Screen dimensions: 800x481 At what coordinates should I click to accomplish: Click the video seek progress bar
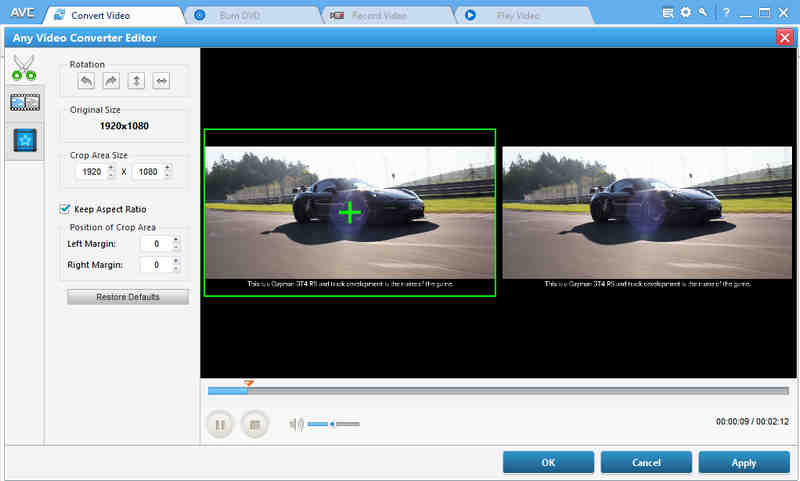point(498,391)
